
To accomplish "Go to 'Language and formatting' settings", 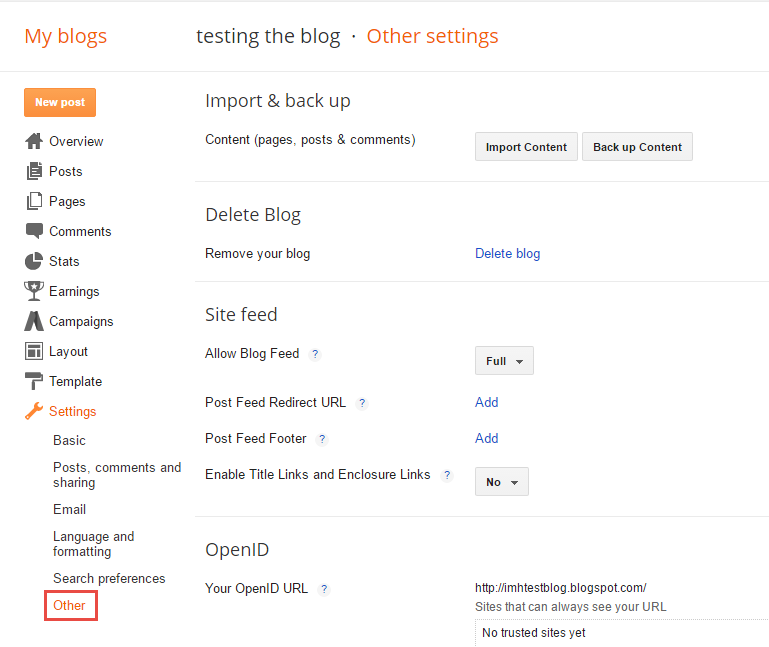I will [93, 544].
